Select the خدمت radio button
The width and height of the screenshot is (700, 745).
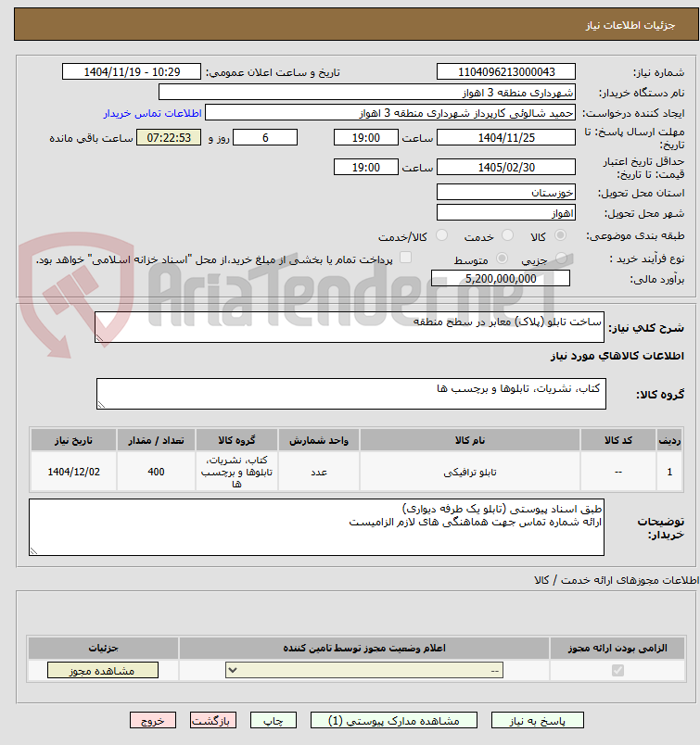click(x=508, y=235)
